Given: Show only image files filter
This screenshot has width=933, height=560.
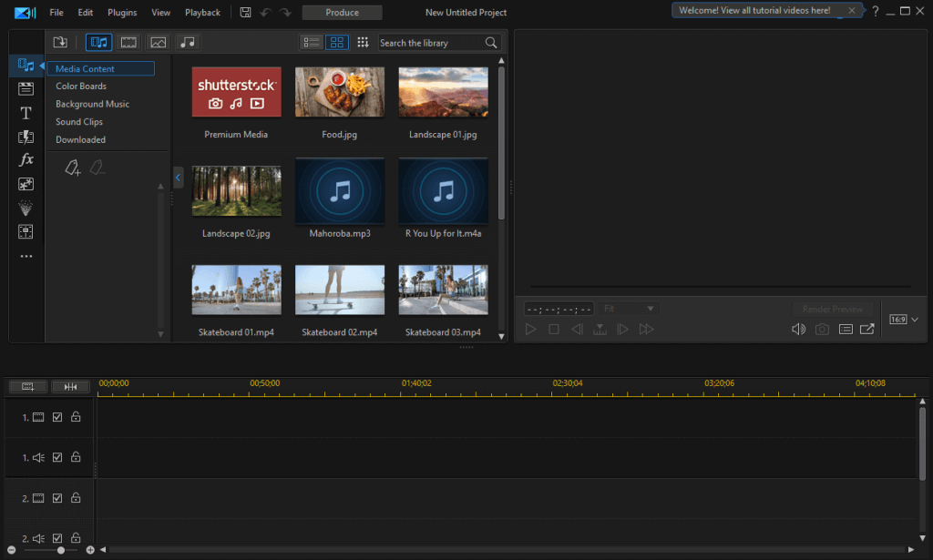Looking at the screenshot, I should coord(159,42).
